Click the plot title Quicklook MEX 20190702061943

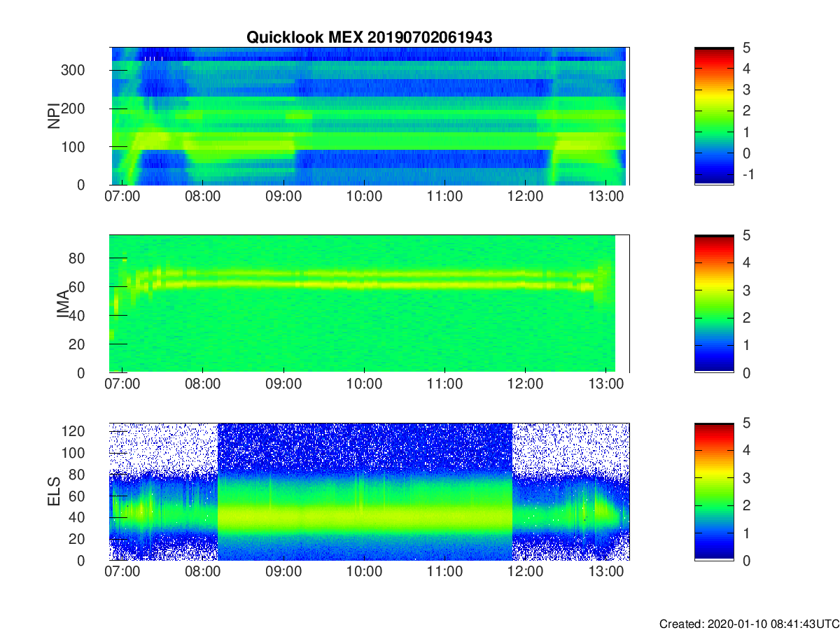tap(369, 38)
